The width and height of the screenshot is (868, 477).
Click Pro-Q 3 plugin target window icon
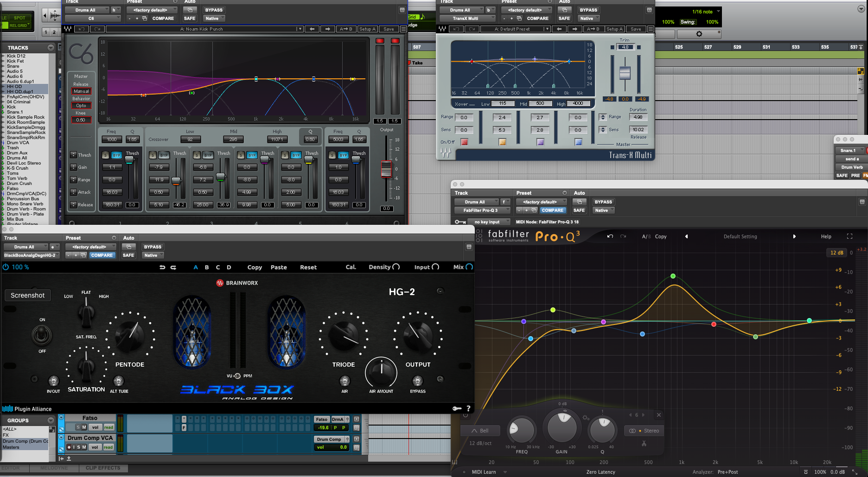(862, 202)
